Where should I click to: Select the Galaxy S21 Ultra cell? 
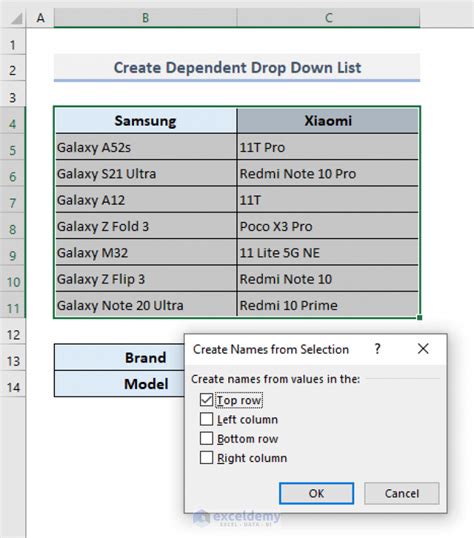[146, 174]
